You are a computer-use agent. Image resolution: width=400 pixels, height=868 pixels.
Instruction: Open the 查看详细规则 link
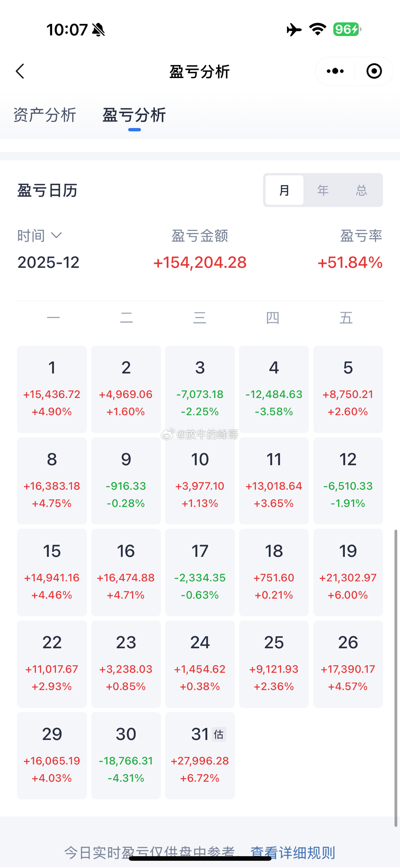(292, 852)
